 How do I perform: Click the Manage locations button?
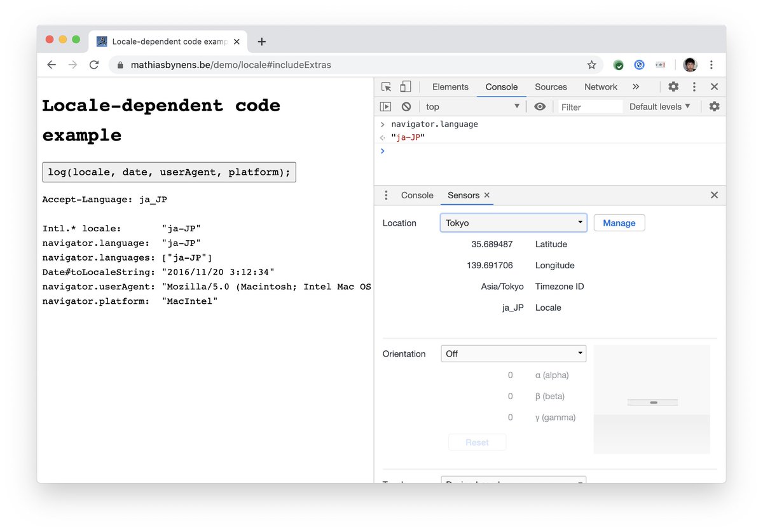coord(619,222)
